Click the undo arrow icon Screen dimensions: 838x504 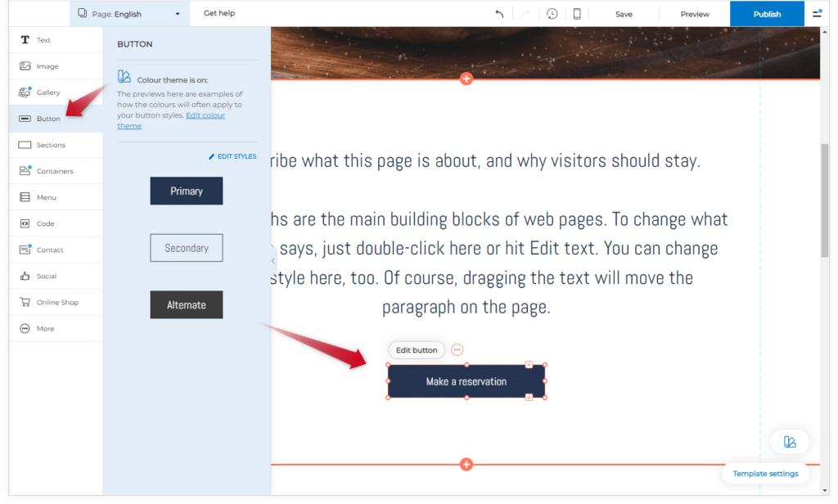[x=499, y=14]
